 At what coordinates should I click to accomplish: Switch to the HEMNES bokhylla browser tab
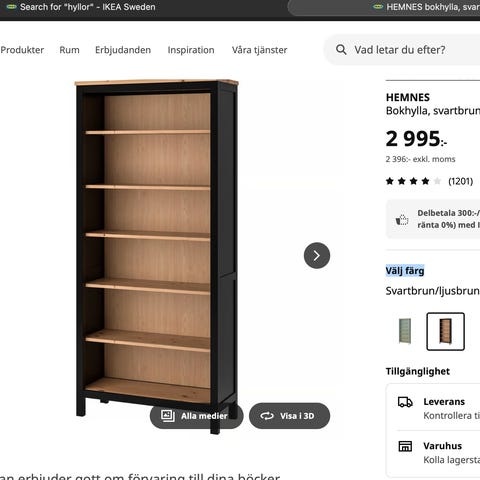[427, 7]
